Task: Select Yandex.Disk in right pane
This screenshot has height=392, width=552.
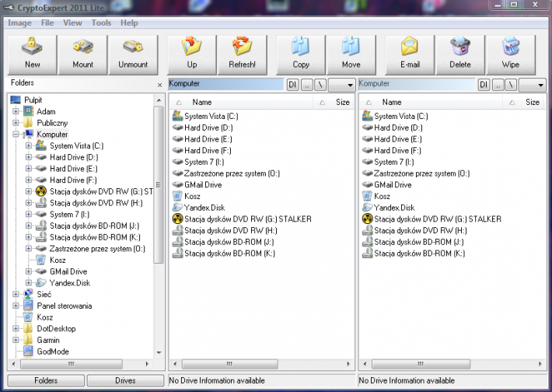Action: click(389, 208)
